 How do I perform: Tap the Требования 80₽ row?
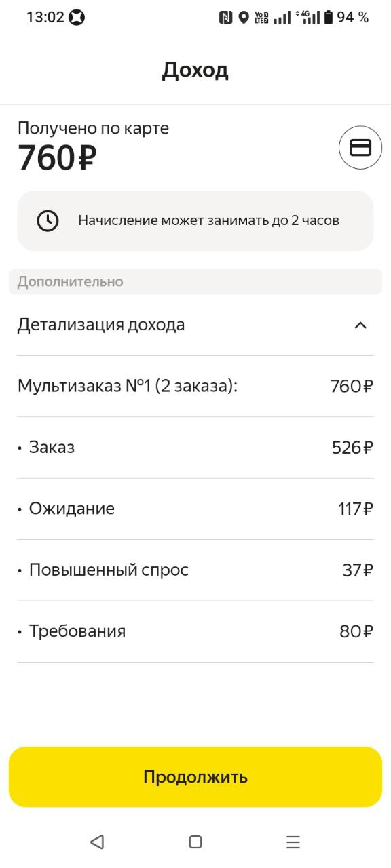coord(195,631)
